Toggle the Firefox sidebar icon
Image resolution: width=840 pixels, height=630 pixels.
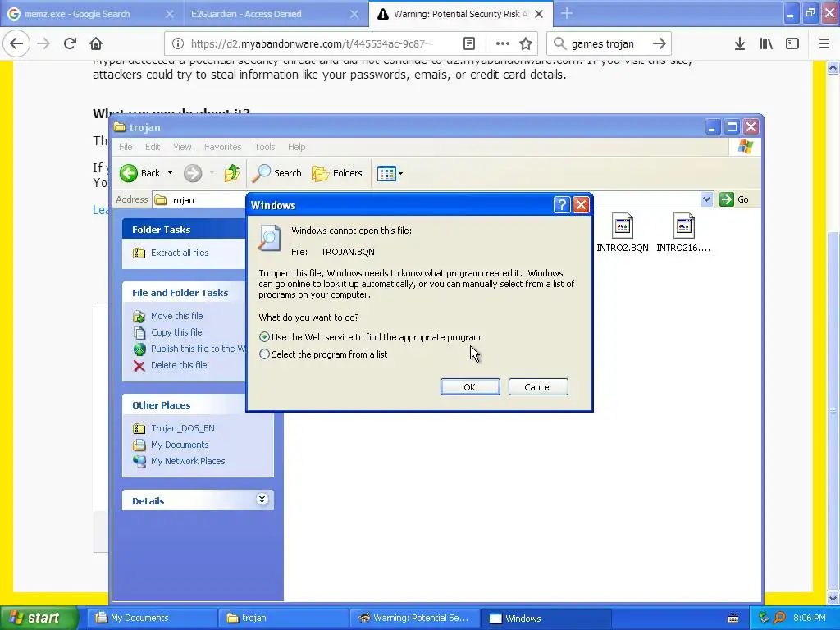tap(792, 43)
